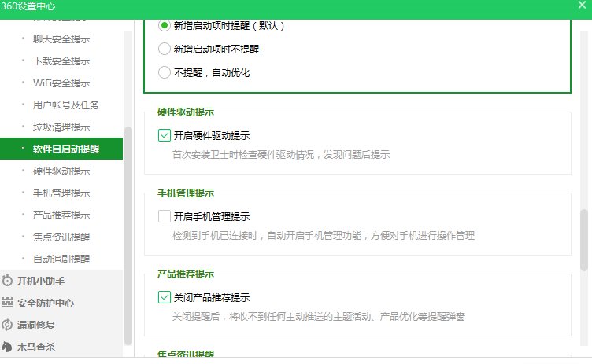The height and width of the screenshot is (364, 592).
Task: Go to WiFi安全提示 settings
Action: coord(61,83)
